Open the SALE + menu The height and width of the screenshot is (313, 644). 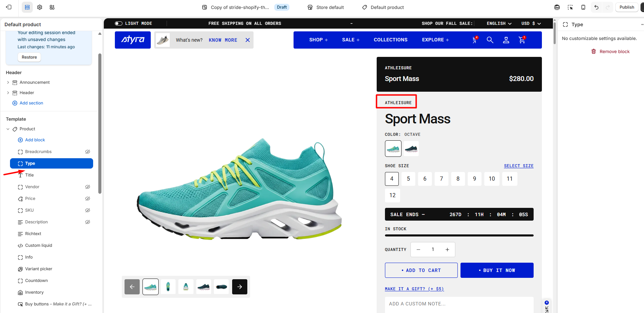351,40
